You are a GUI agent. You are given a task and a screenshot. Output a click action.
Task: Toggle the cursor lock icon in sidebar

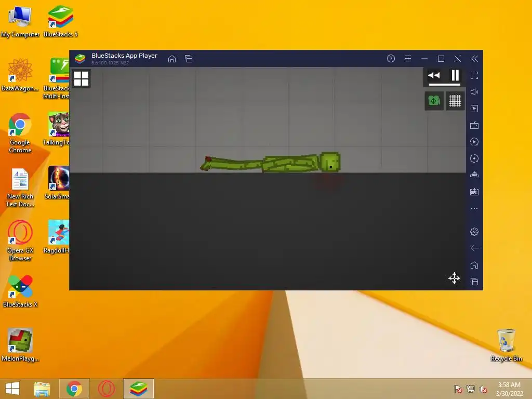tap(474, 109)
